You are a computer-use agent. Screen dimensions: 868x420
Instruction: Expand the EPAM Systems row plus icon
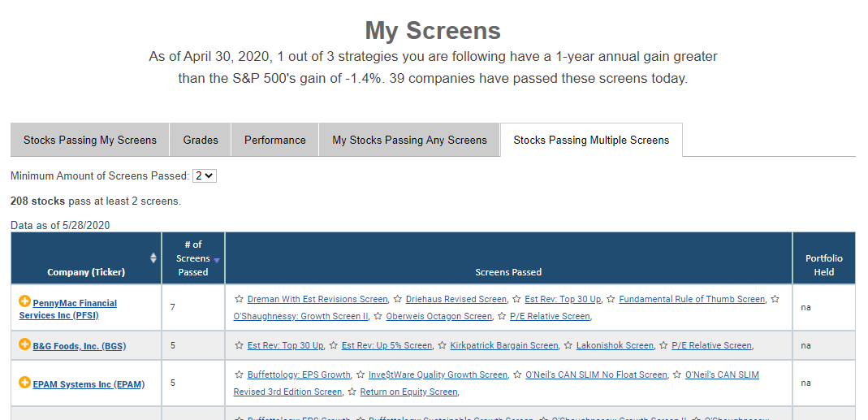24,383
